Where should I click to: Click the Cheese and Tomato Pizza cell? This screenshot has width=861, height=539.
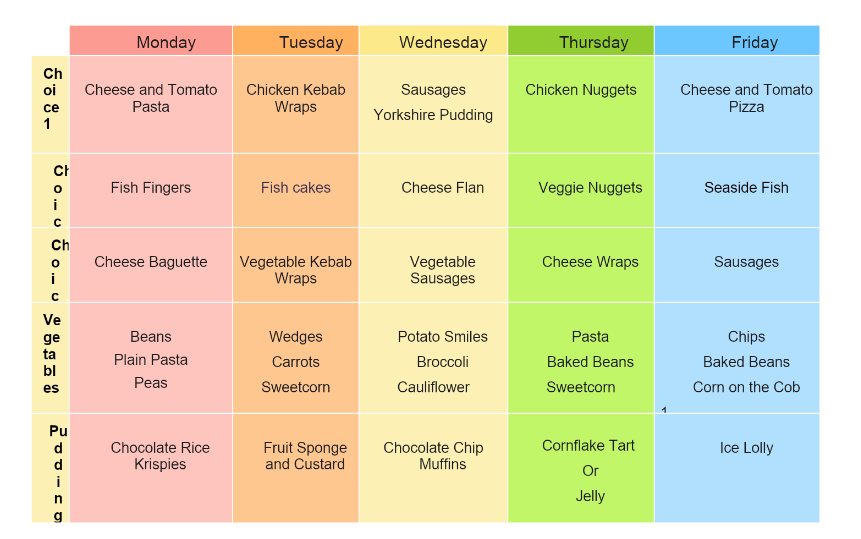[x=746, y=98]
